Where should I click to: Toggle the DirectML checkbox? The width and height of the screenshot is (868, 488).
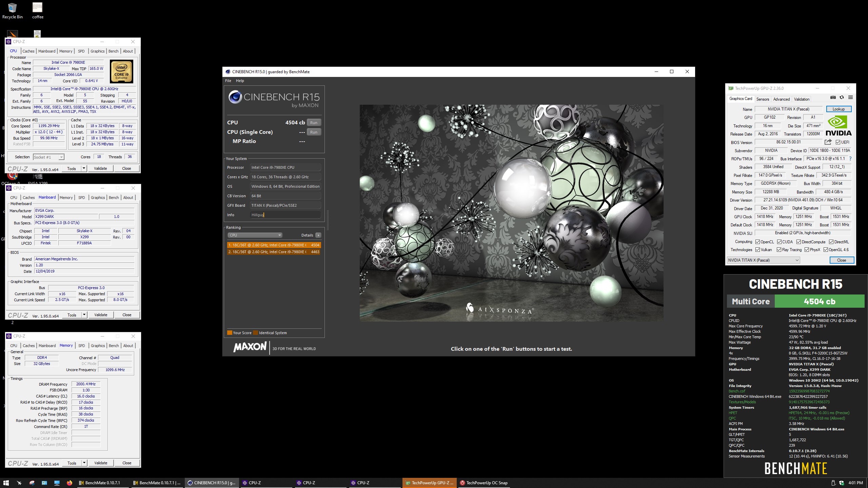[x=831, y=242]
